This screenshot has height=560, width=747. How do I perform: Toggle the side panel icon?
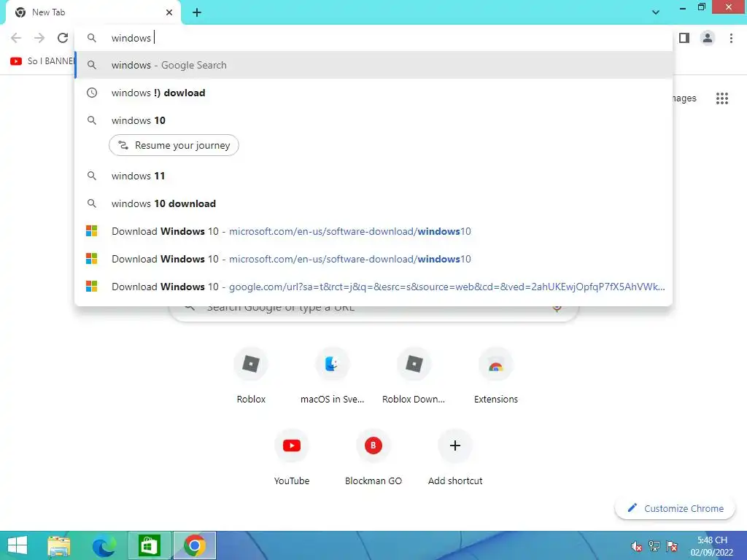[684, 38]
